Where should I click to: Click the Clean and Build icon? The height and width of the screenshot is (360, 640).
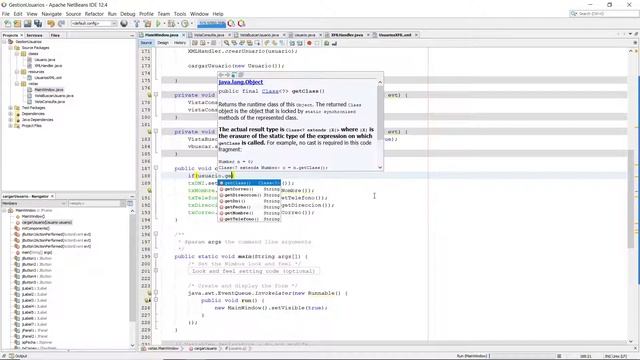point(147,24)
